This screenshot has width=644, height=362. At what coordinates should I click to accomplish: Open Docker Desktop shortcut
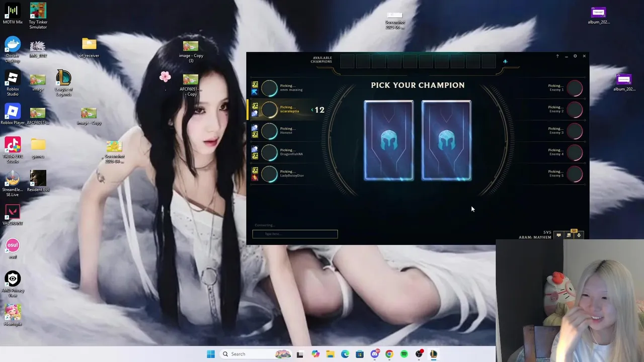[13, 50]
